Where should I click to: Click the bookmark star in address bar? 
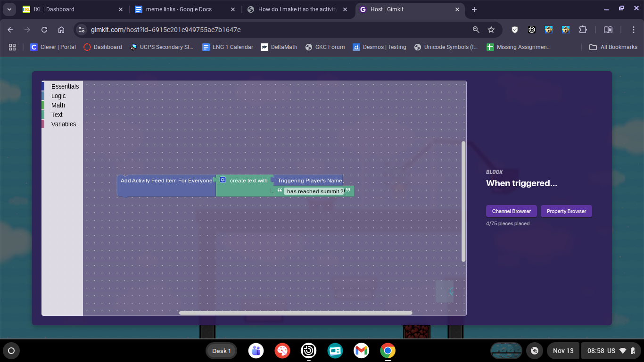tap(491, 30)
